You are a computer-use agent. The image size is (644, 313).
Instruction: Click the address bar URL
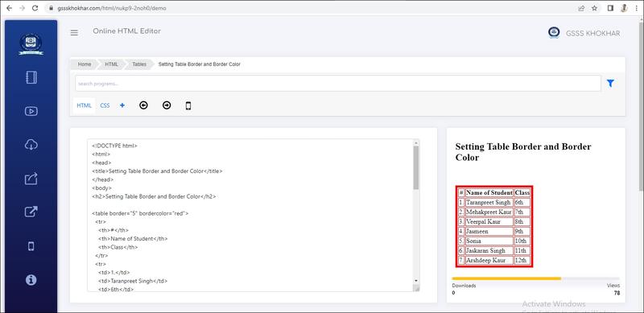click(111, 8)
